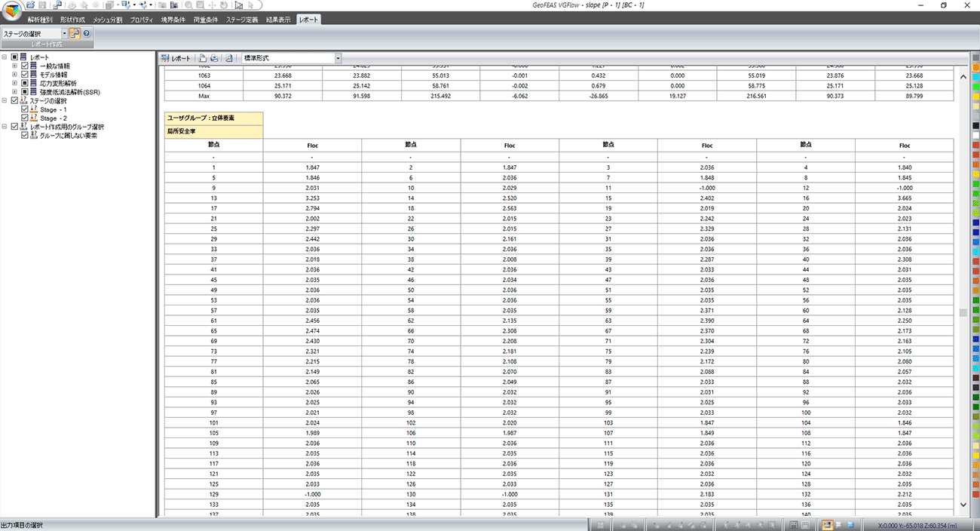Uncheck the Stage - 1 checkbox

[24, 109]
